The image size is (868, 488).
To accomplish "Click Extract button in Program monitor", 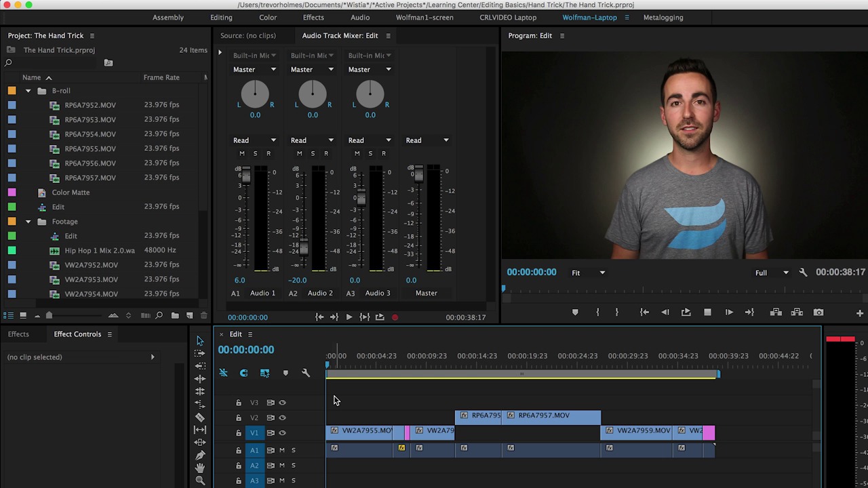I will (x=797, y=312).
